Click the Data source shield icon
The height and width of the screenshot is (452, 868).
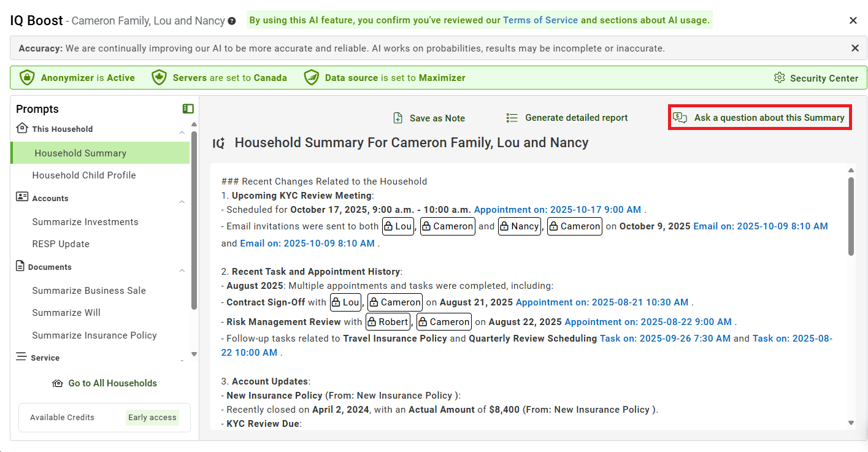pyautogui.click(x=312, y=78)
